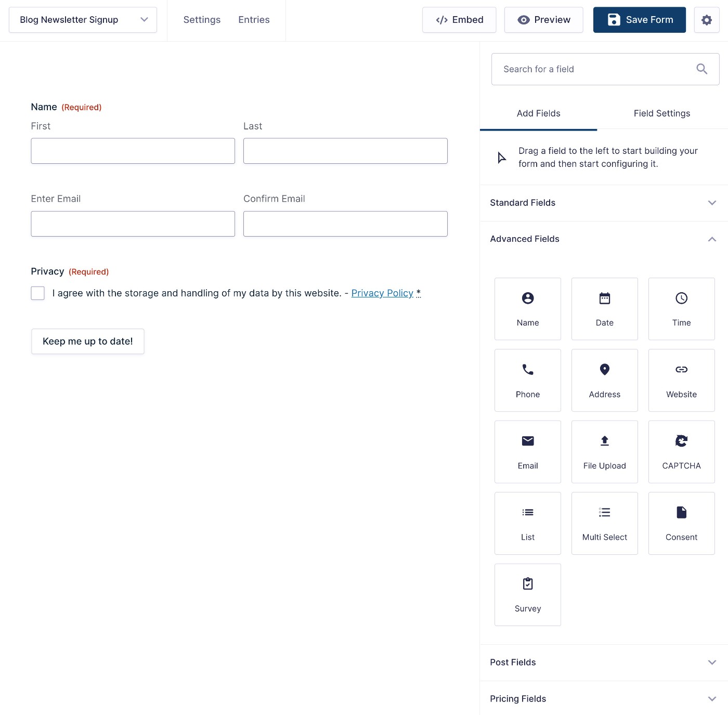Click the Time field icon
Viewport: 728px width, 715px height.
681,308
